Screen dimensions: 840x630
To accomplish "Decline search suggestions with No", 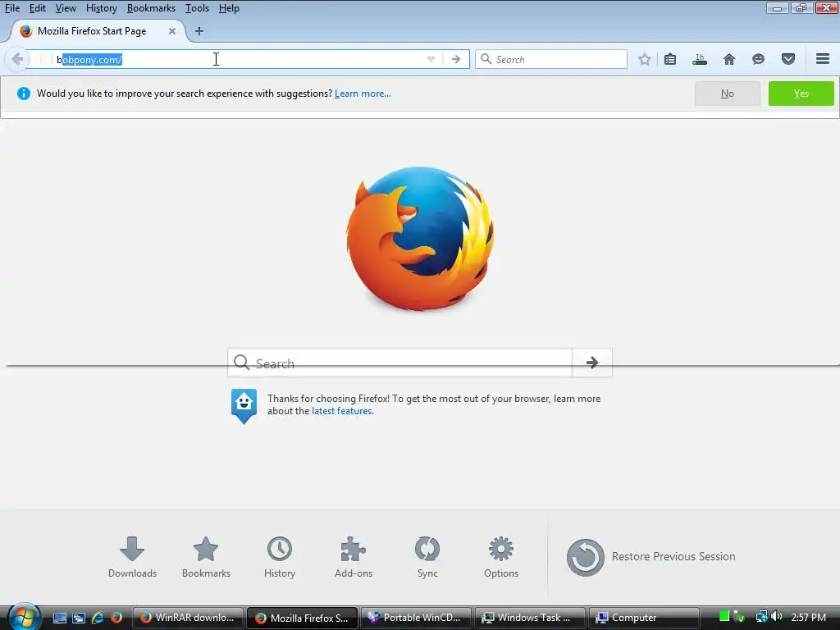I will click(x=727, y=94).
